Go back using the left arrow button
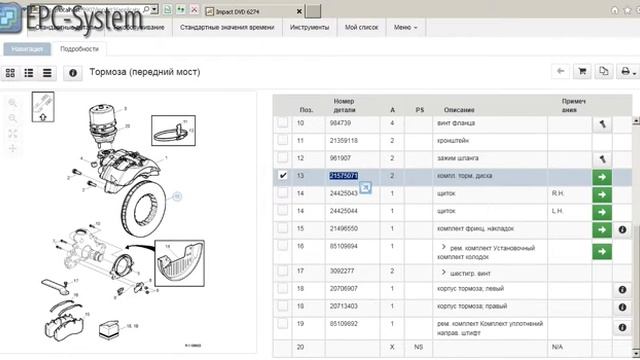Image resolution: width=640 pixels, height=360 pixels. click(x=560, y=71)
